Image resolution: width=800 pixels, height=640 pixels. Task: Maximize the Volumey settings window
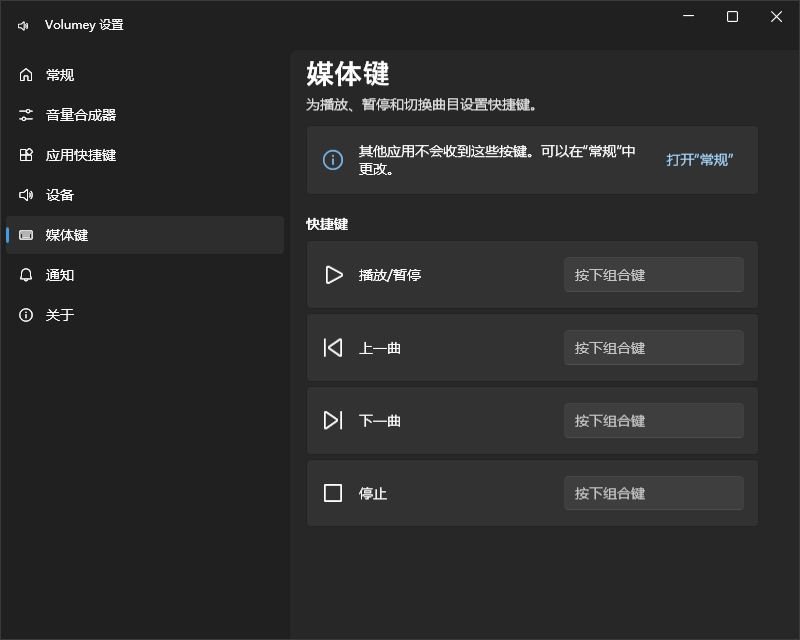pos(732,16)
